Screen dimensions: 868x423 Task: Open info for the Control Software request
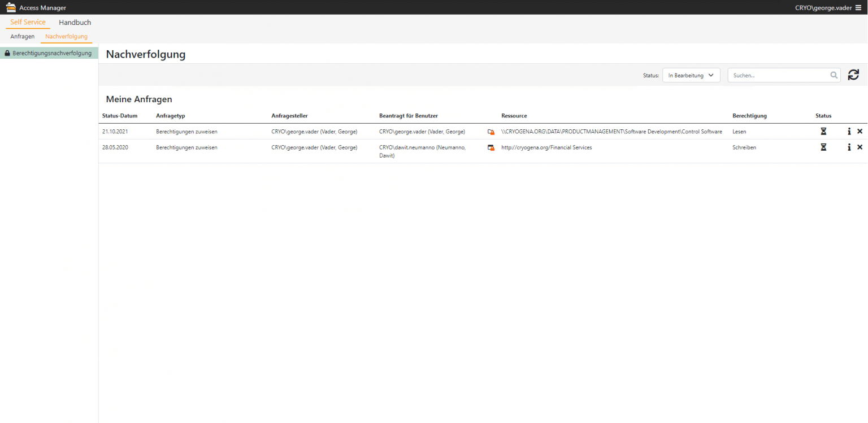849,132
